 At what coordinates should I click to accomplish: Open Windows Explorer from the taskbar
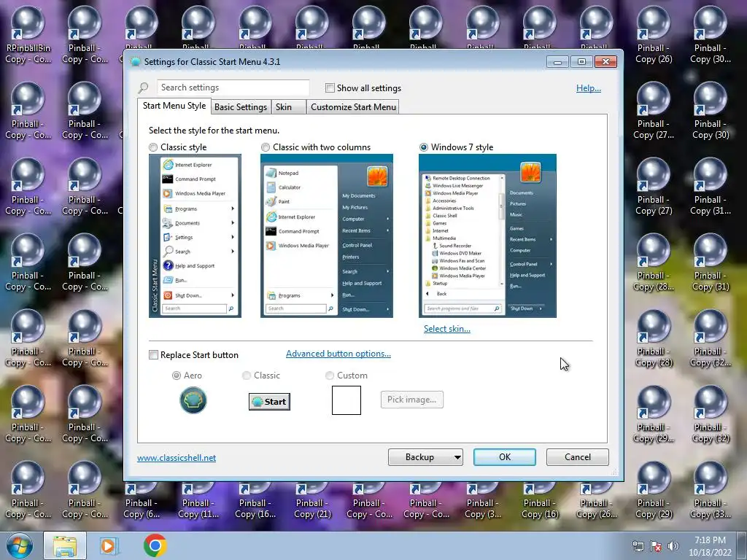point(65,545)
